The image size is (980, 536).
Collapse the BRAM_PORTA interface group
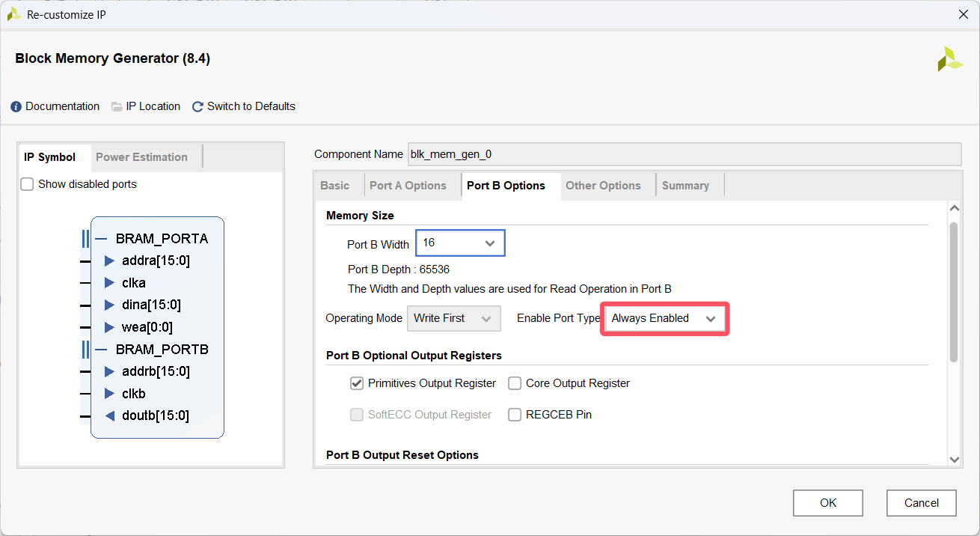point(101,239)
